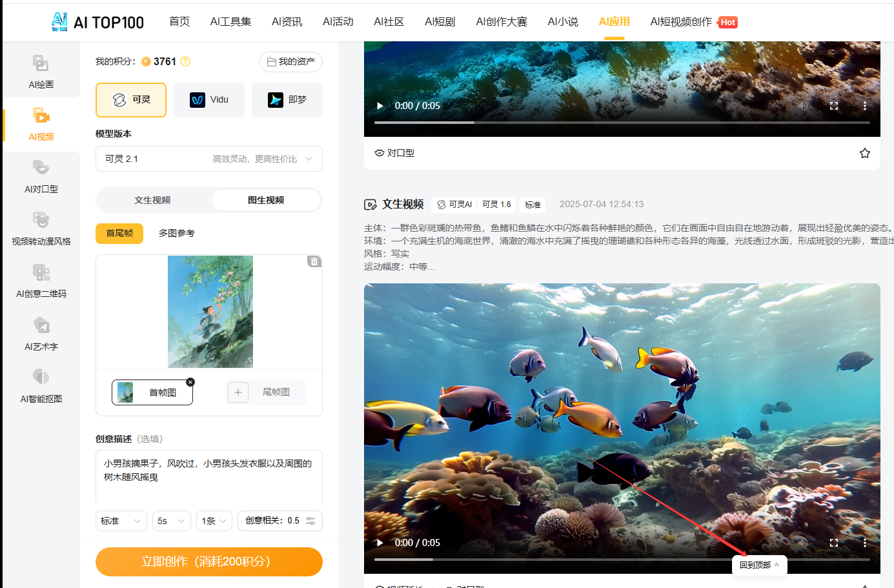Select 首尾帧 mode
The image size is (894, 588).
[119, 233]
